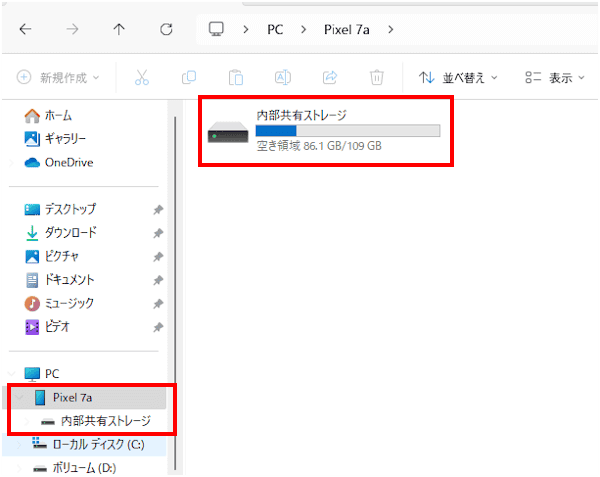Click the Share icon in toolbar
600x477 pixels.
(x=330, y=78)
